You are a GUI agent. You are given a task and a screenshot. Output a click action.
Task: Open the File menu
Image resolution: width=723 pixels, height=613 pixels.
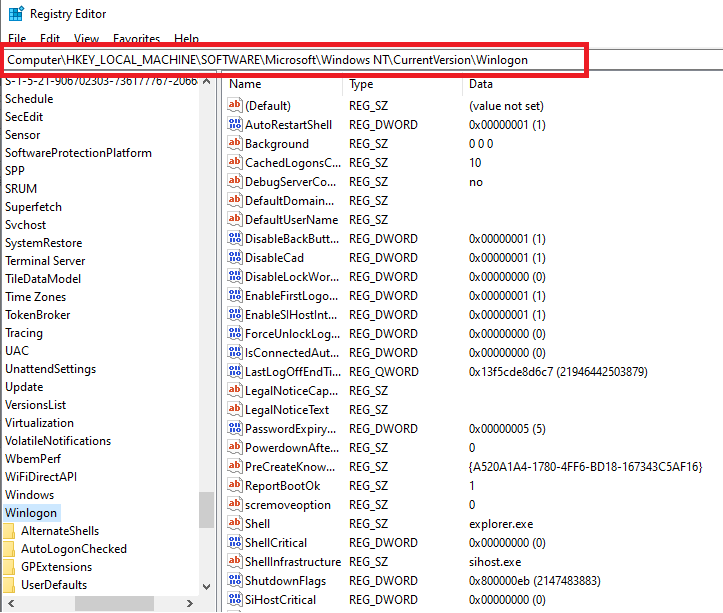coord(17,39)
